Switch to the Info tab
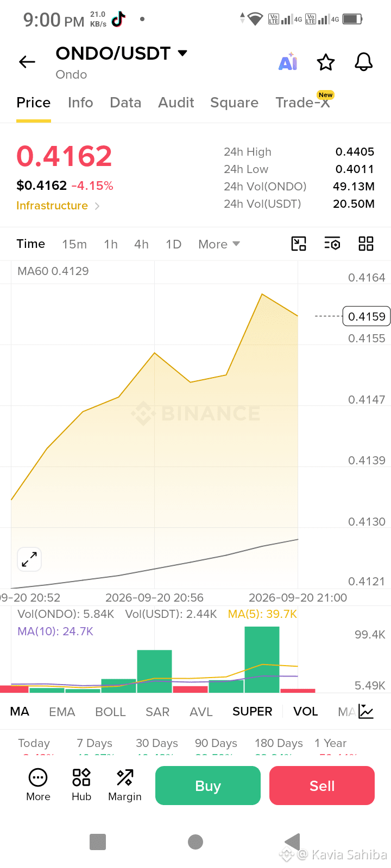The width and height of the screenshot is (391, 868). (80, 103)
